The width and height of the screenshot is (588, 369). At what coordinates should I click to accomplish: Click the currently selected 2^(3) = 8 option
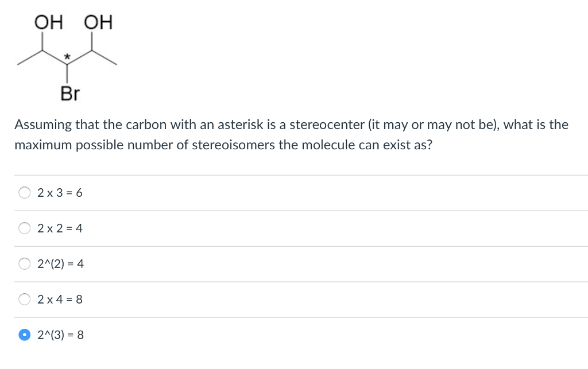(x=60, y=335)
